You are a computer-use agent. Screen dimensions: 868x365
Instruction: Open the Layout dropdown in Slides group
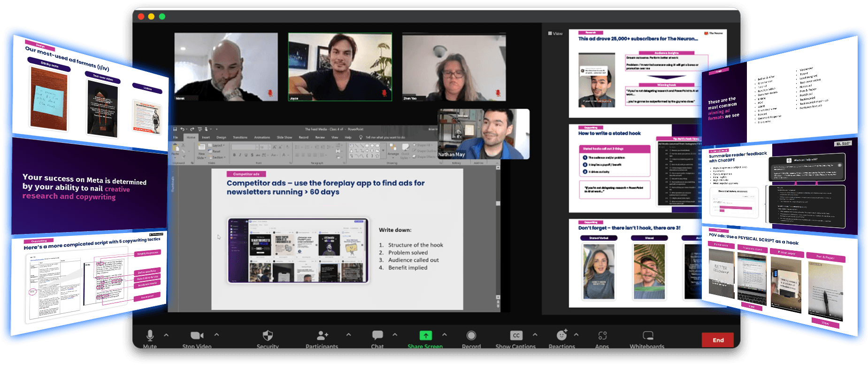pos(216,145)
